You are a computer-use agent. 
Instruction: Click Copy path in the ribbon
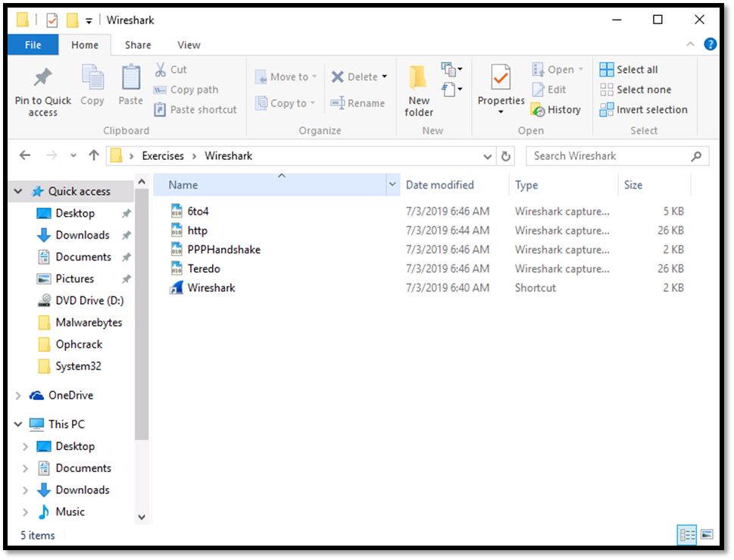[x=186, y=90]
